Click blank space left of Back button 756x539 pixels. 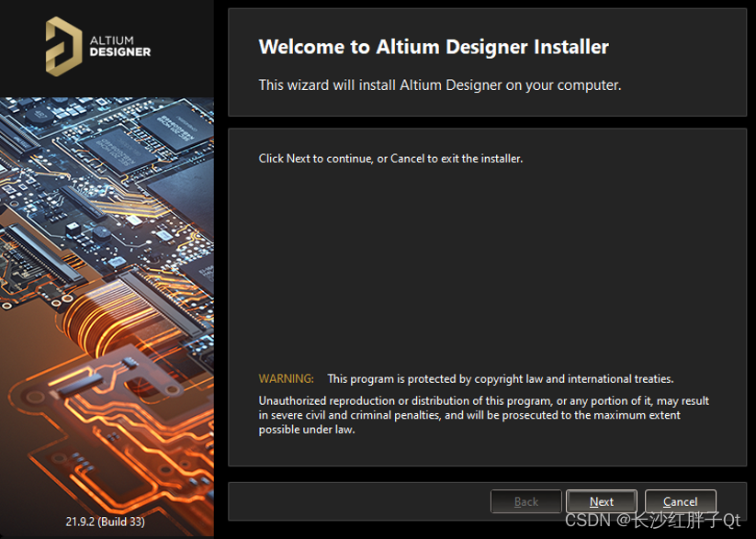(358, 501)
